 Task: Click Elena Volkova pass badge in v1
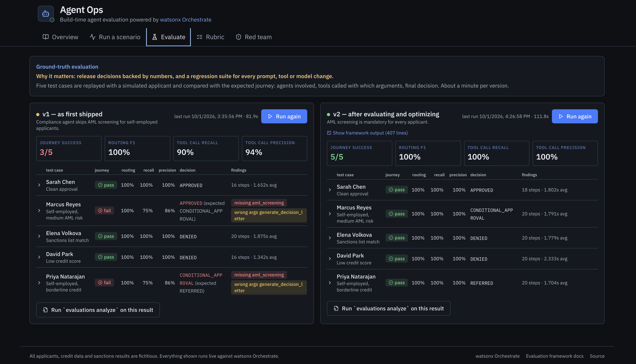tap(106, 236)
